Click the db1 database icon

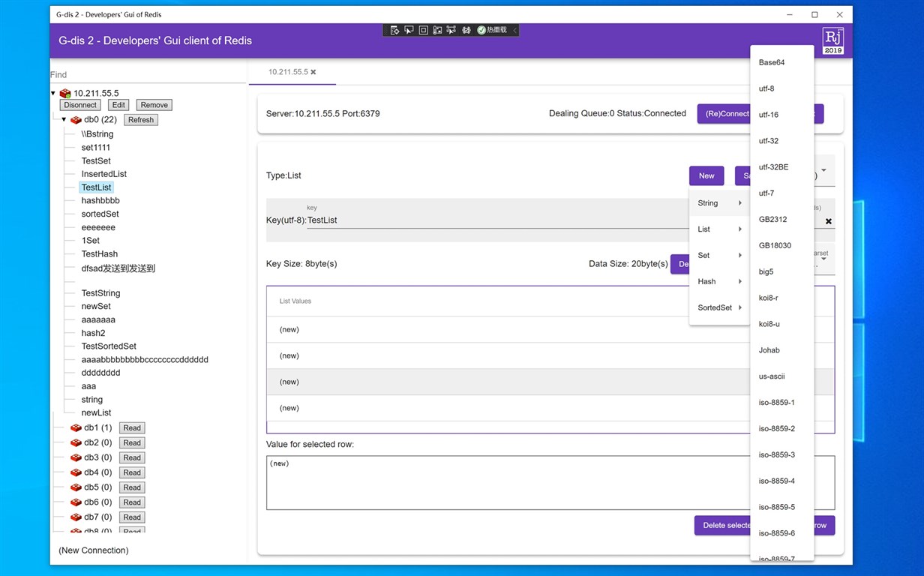[76, 427]
